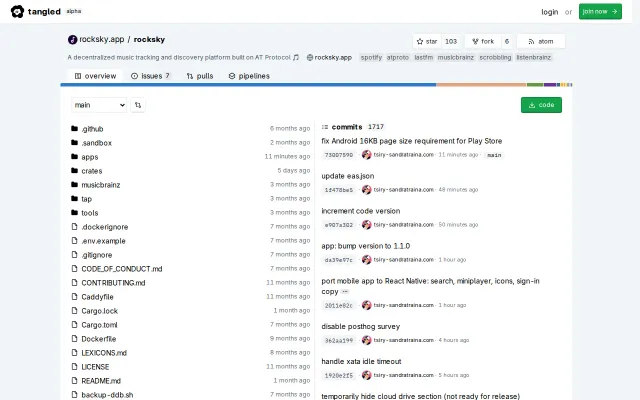The width and height of the screenshot is (640, 400).
Task: Open commit hash da39e97c
Action: pyautogui.click(x=339, y=260)
